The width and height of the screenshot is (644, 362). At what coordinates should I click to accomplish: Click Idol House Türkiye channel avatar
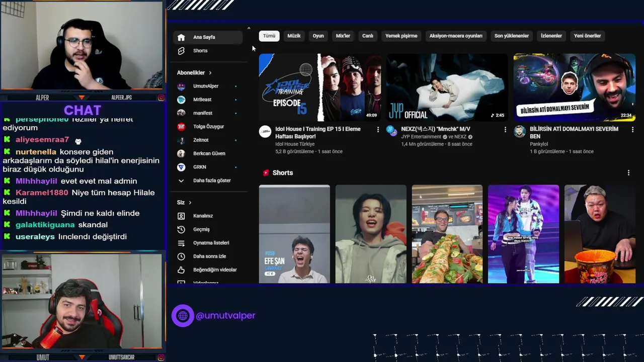[x=265, y=132]
